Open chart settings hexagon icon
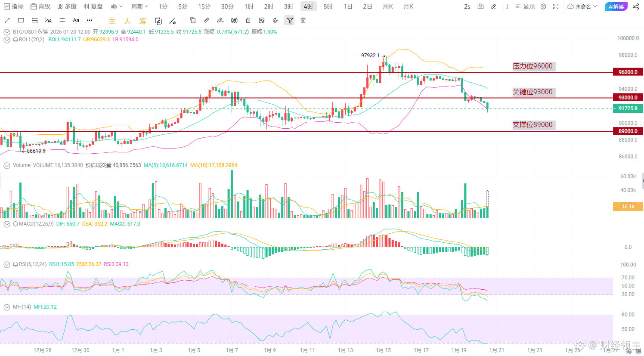 coord(543,6)
